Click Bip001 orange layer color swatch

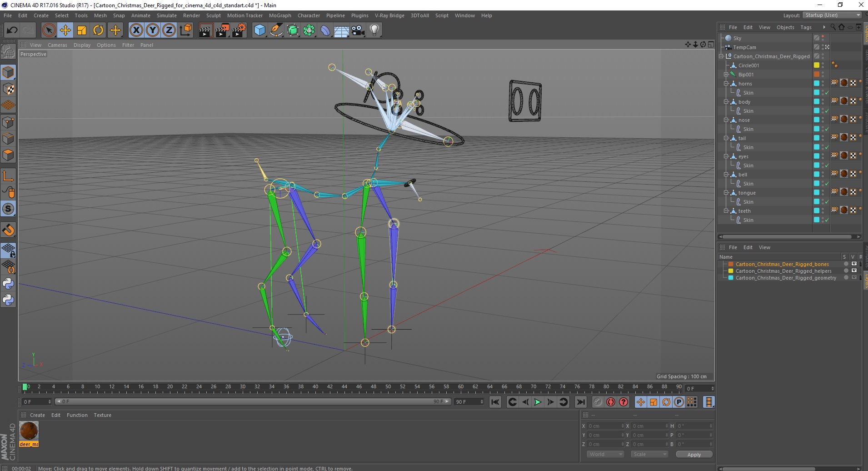(x=816, y=75)
